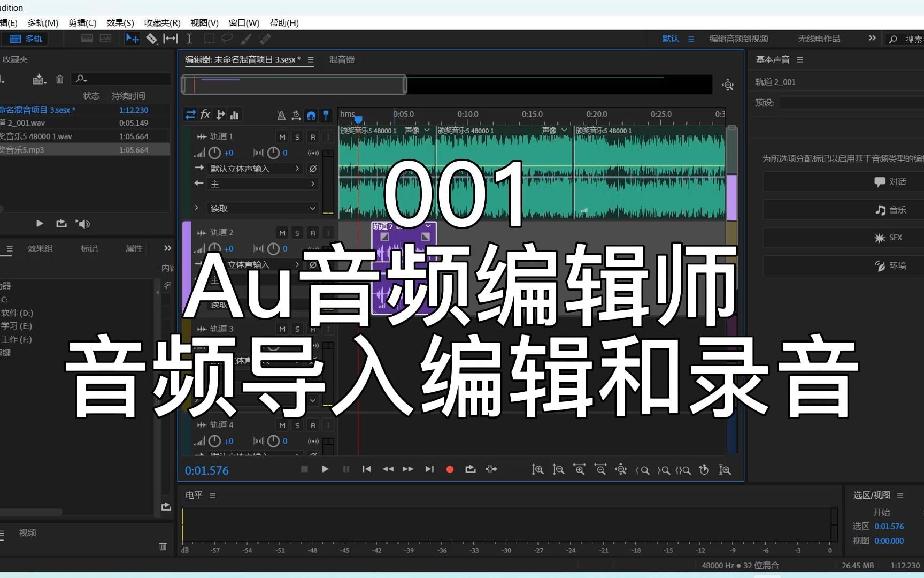
Task: Click the red Record button
Action: point(450,469)
